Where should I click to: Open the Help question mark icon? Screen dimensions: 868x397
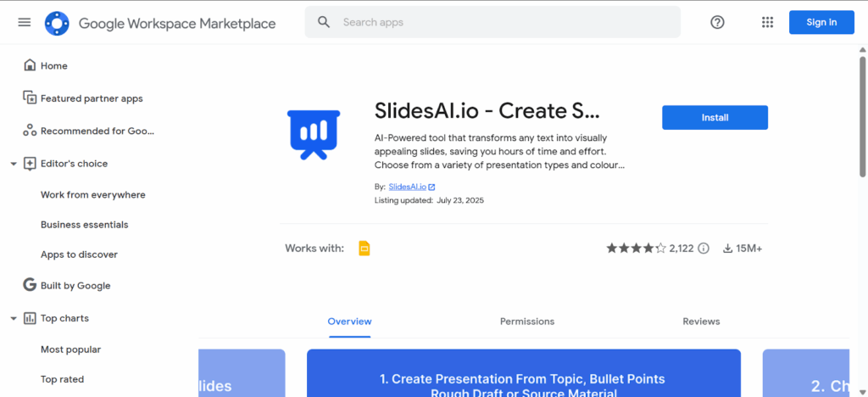click(x=717, y=22)
